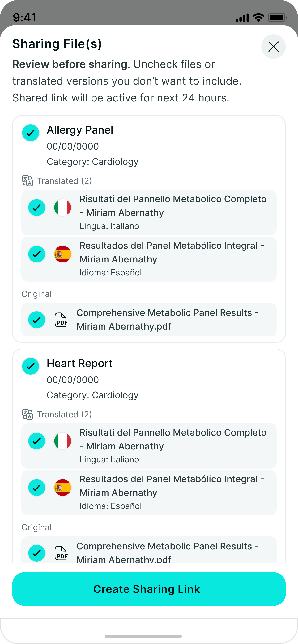
Task: Tap translate icon beside Allergy Panel's Translated (2)
Action: [27, 181]
